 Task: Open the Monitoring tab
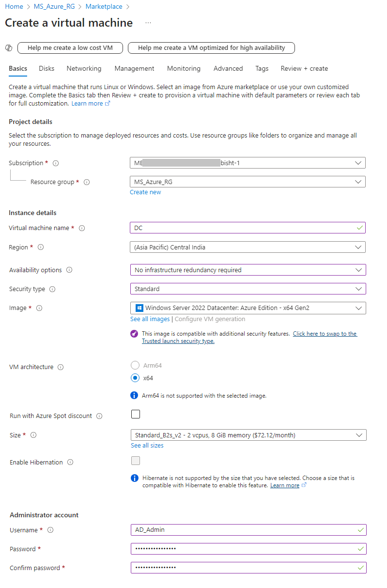184,68
